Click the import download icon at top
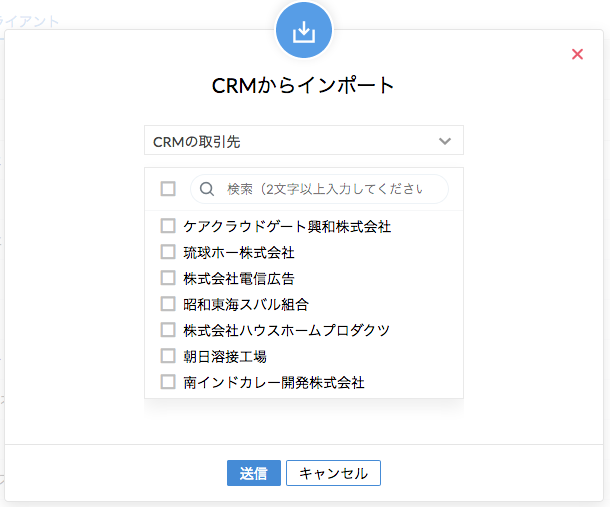610x507 pixels. click(x=304, y=31)
